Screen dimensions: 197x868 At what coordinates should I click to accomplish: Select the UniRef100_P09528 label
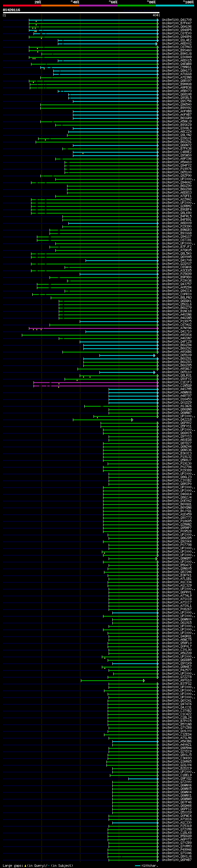pos(176,531)
